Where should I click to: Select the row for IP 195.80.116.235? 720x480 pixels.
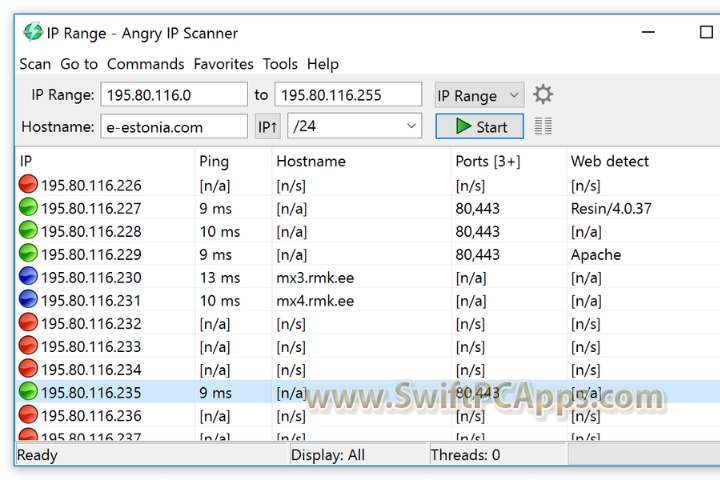(x=368, y=392)
